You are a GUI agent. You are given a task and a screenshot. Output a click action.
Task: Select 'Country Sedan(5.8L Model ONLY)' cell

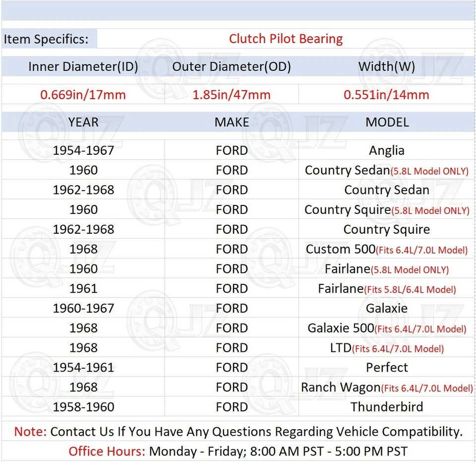pos(386,170)
